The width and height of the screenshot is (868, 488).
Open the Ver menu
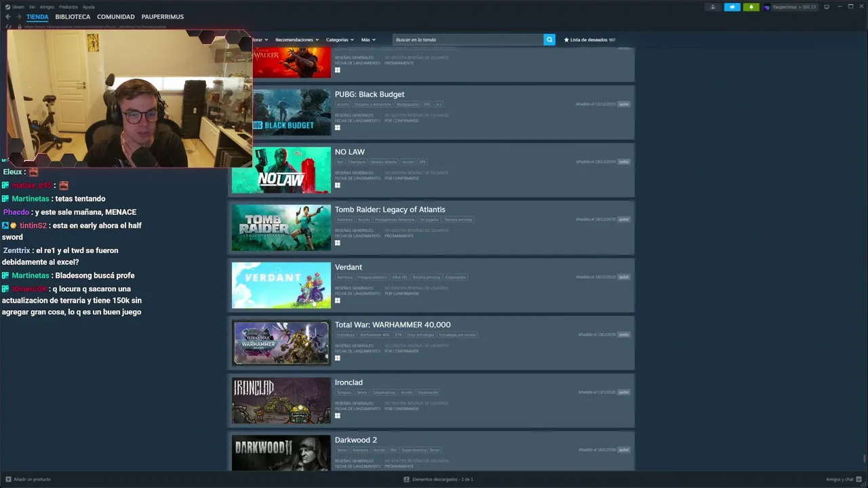tap(32, 7)
